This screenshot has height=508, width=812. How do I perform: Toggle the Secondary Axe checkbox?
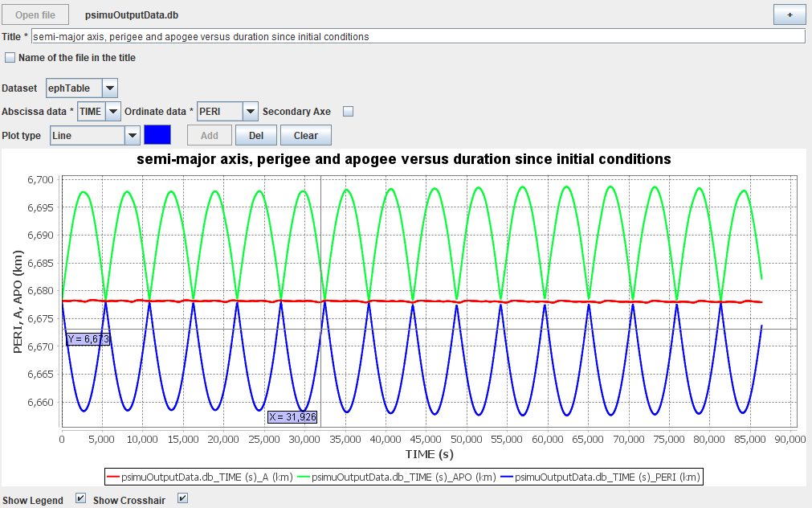coord(349,112)
